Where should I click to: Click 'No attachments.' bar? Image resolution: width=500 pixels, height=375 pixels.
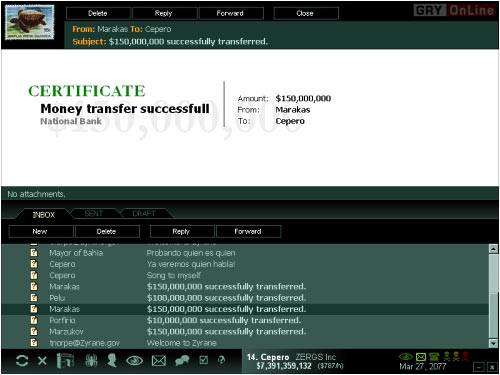(x=250, y=194)
